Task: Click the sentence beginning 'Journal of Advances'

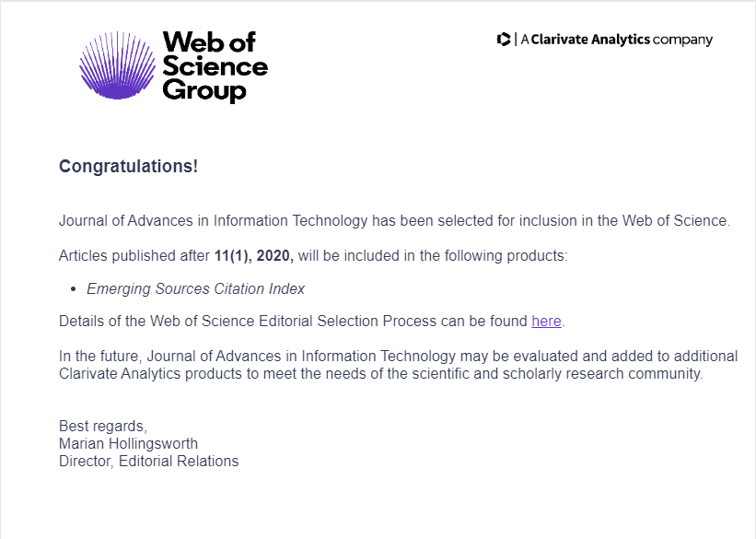Action: click(394, 220)
